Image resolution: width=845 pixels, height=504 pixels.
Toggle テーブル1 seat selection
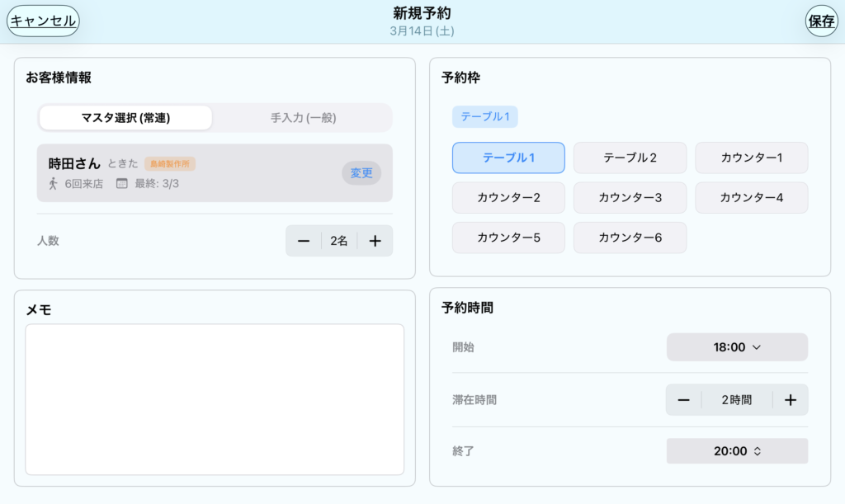point(508,158)
